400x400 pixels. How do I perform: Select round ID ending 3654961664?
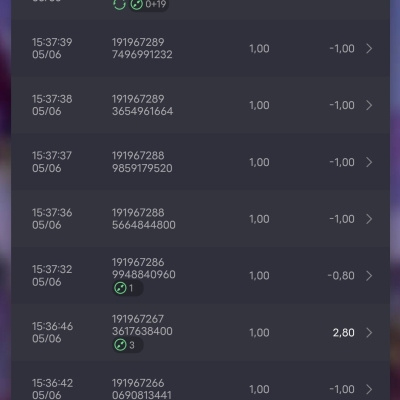142,105
